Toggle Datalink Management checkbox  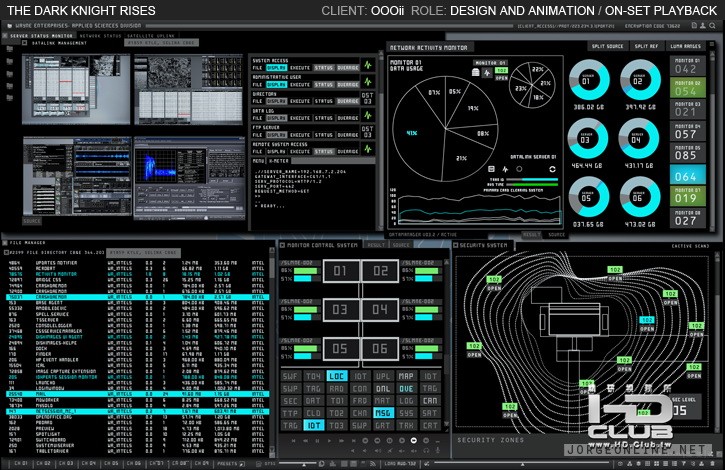[x=25, y=43]
